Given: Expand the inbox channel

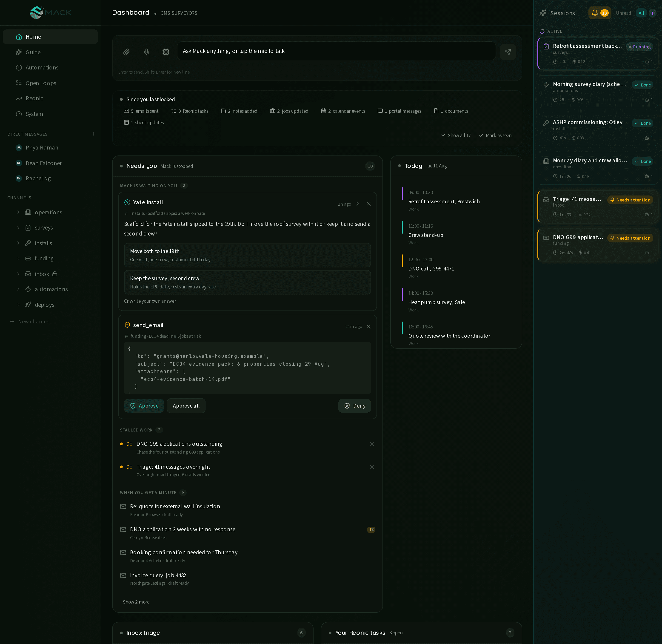Looking at the screenshot, I should click(18, 274).
